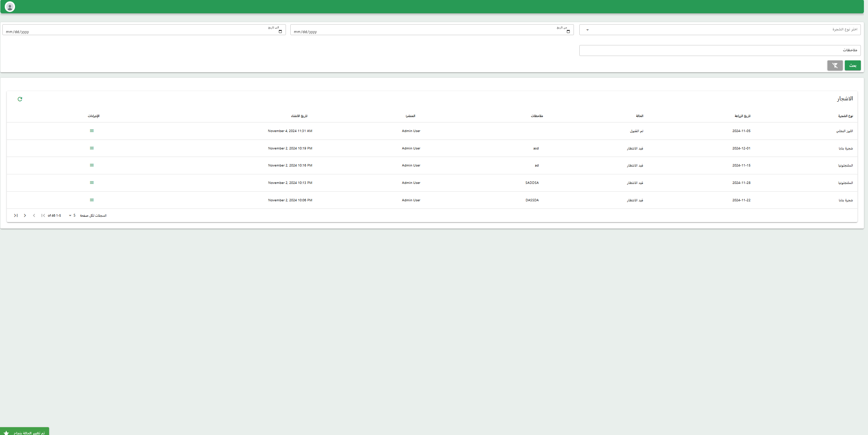Viewport: 868px width, 435px height.
Task: Click the planting date column header
Action: pyautogui.click(x=742, y=116)
